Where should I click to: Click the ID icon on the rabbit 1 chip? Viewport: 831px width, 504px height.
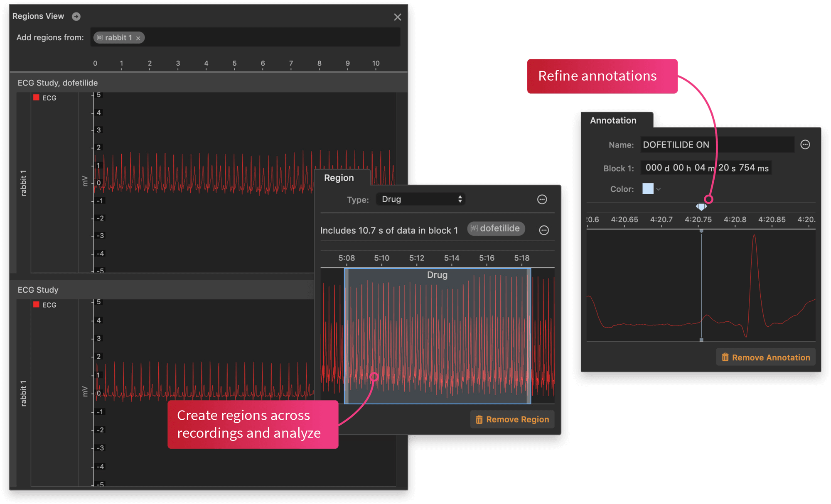click(100, 37)
